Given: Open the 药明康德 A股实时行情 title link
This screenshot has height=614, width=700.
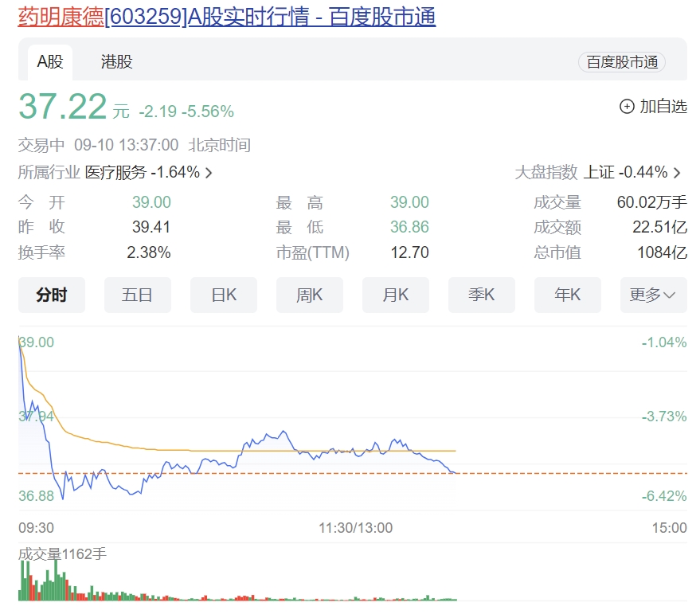Looking at the screenshot, I should pos(227,17).
